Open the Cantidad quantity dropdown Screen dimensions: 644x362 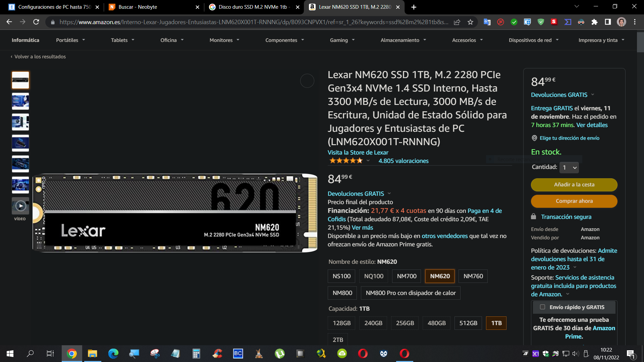[569, 168]
